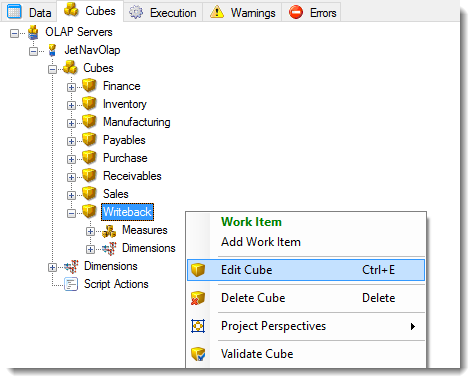
Task: Select the Receivables cube in tree
Action: (132, 176)
